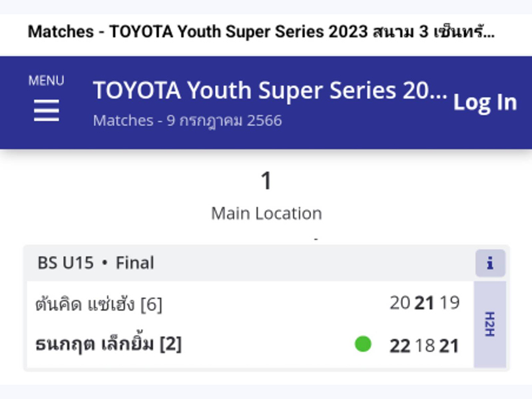Click the green winner indicator dot
This screenshot has width=532, height=399.
pos(363,344)
